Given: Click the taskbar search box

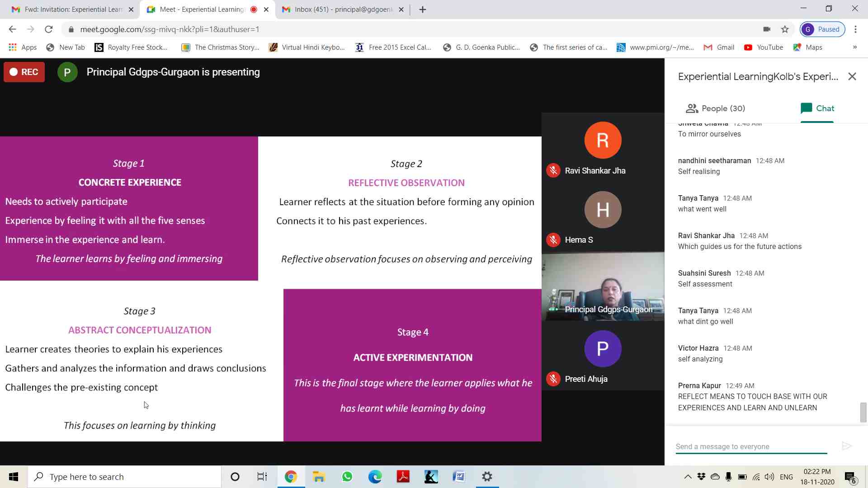Looking at the screenshot, I should pos(124,477).
